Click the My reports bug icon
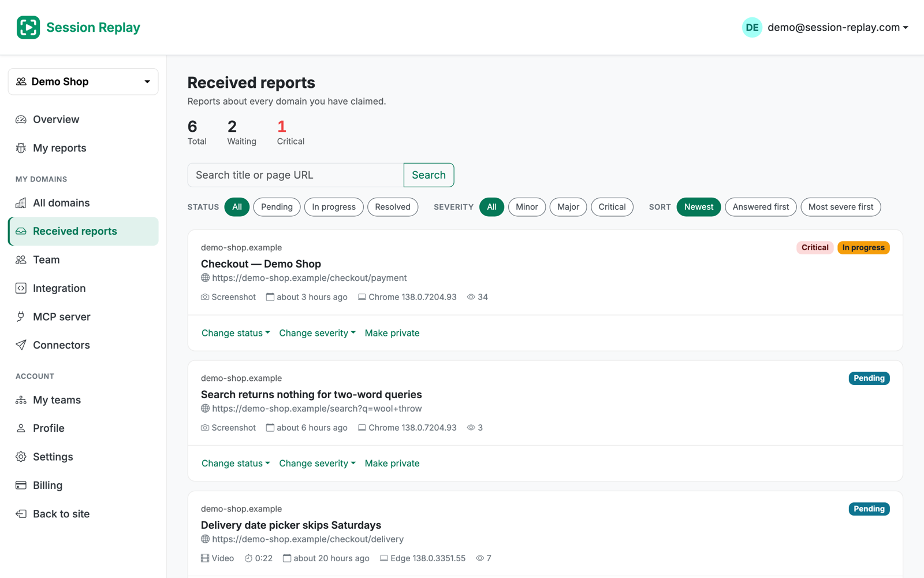Image resolution: width=924 pixels, height=578 pixels. coord(21,148)
